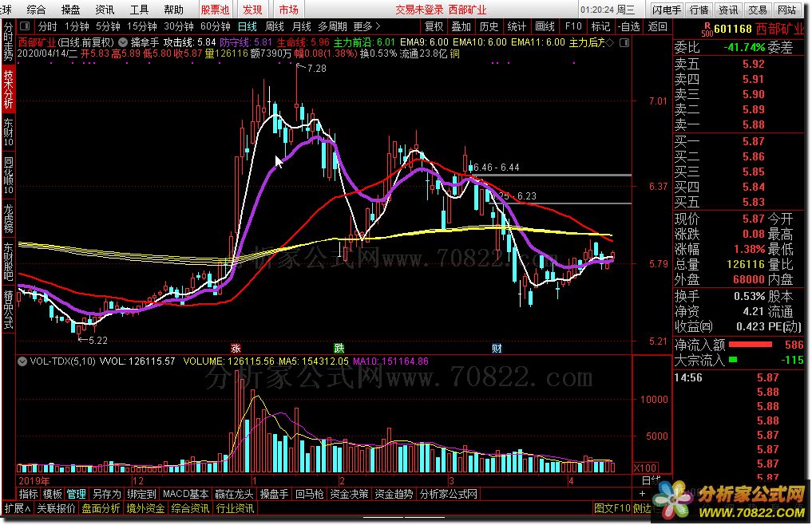Click the 叠加 overlay button
Image resolution: width=812 pixels, height=525 pixels.
click(x=461, y=26)
